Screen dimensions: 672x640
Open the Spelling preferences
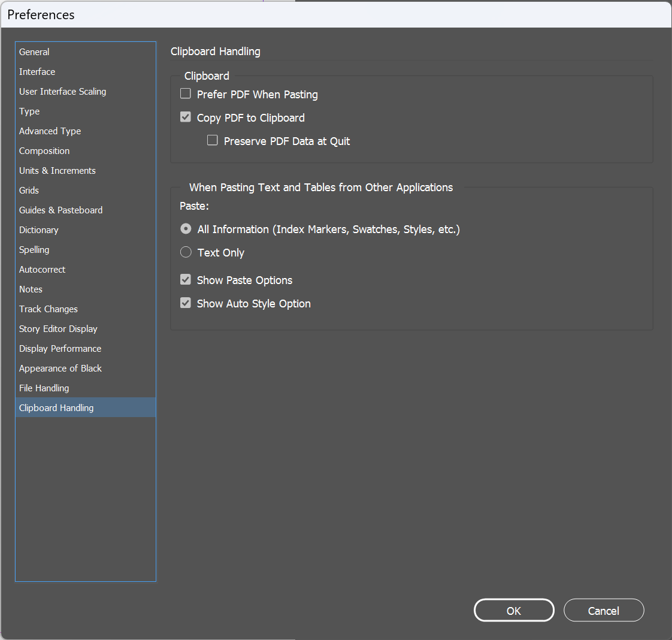(x=34, y=249)
